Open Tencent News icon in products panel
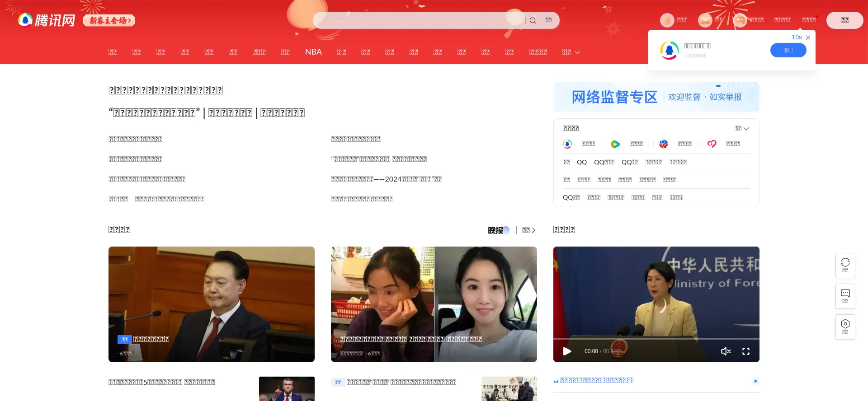 [x=567, y=144]
